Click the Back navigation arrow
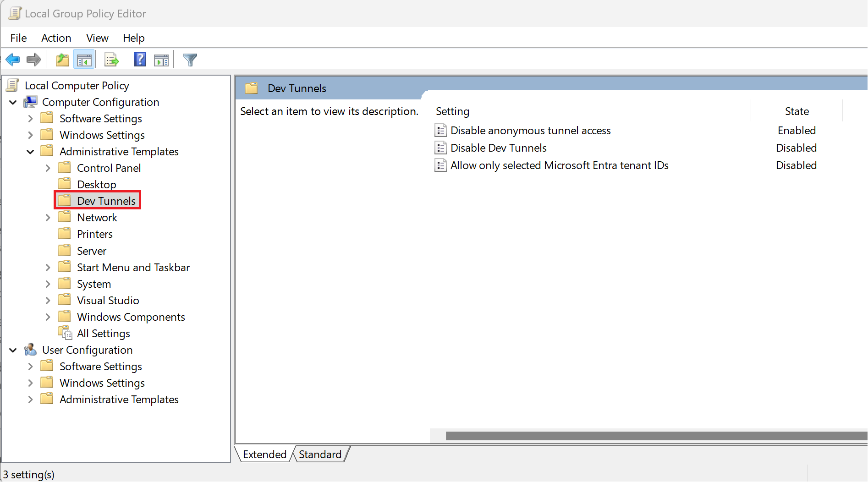The width and height of the screenshot is (868, 482). pyautogui.click(x=13, y=59)
